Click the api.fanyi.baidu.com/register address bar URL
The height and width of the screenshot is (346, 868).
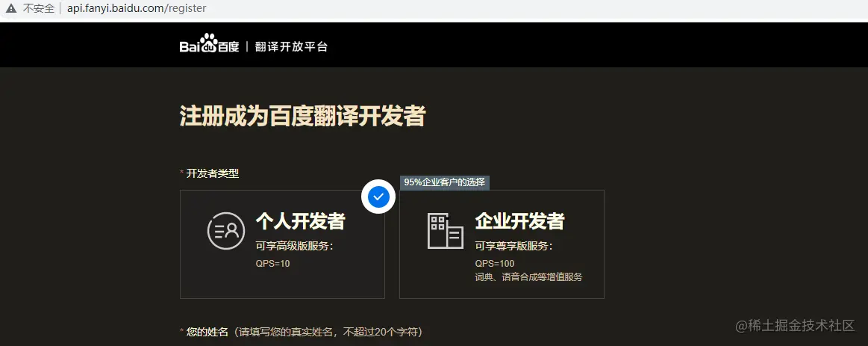(x=137, y=8)
